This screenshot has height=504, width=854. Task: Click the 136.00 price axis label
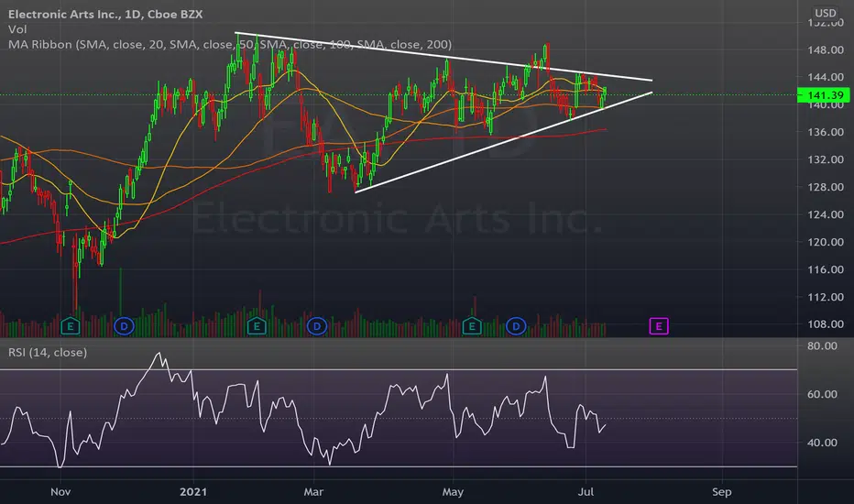pyautogui.click(x=826, y=132)
